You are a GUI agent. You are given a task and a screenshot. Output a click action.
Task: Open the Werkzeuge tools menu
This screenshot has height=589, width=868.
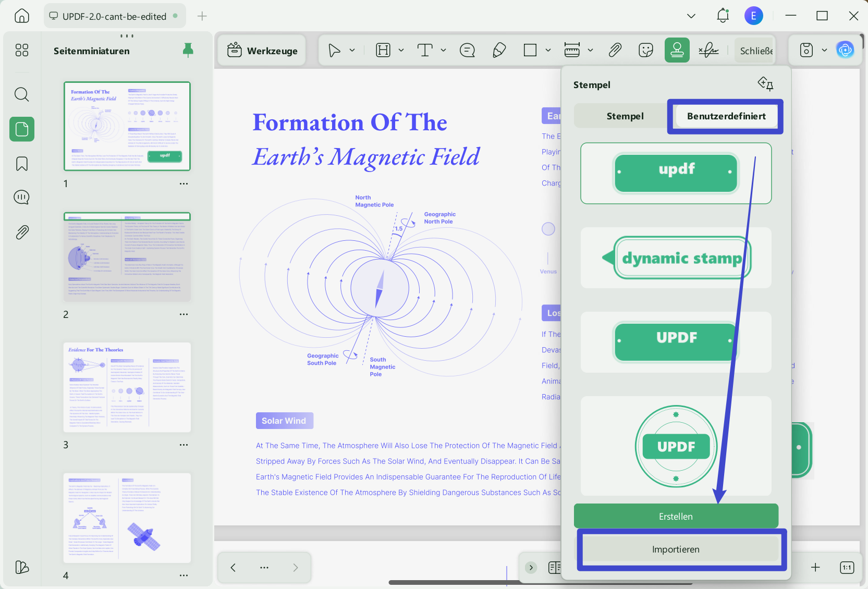[262, 51]
